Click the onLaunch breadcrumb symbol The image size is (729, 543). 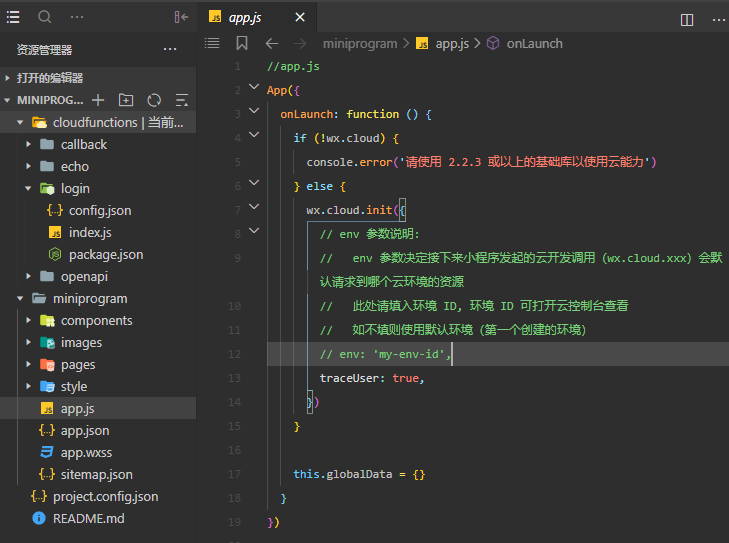point(534,43)
